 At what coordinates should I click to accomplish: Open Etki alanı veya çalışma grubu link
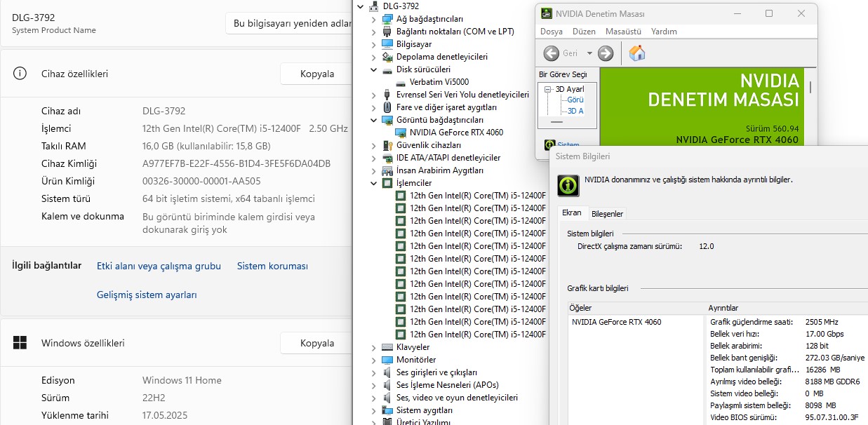(159, 266)
